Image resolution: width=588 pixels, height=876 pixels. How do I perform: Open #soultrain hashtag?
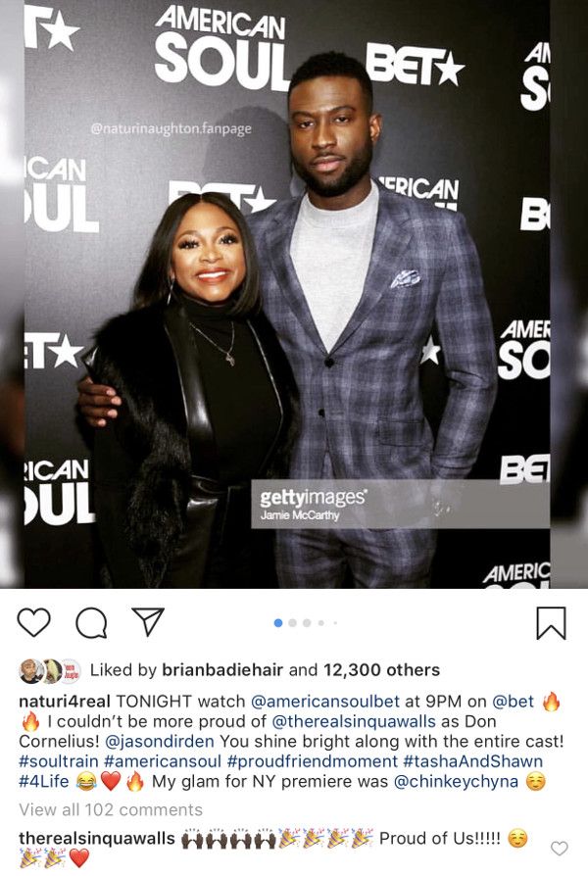pyautogui.click(x=59, y=761)
